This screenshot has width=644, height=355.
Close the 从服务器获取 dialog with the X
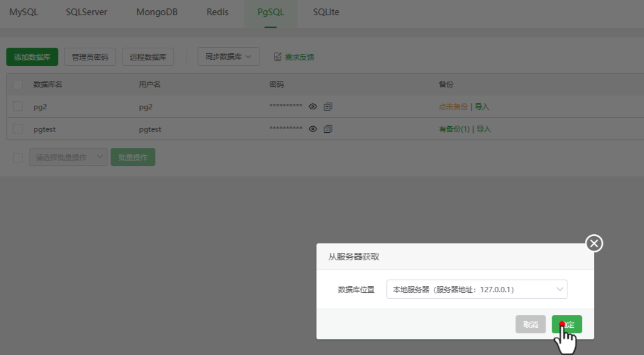click(594, 244)
